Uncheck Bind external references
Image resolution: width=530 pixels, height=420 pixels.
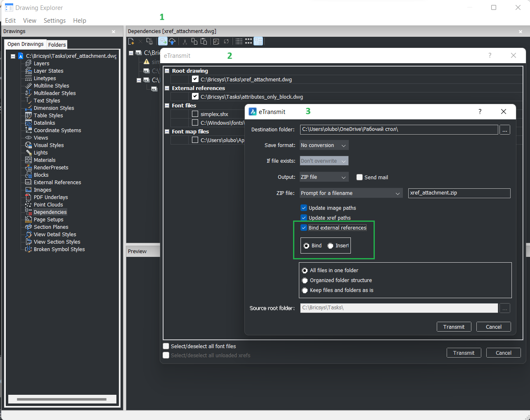[x=304, y=228]
